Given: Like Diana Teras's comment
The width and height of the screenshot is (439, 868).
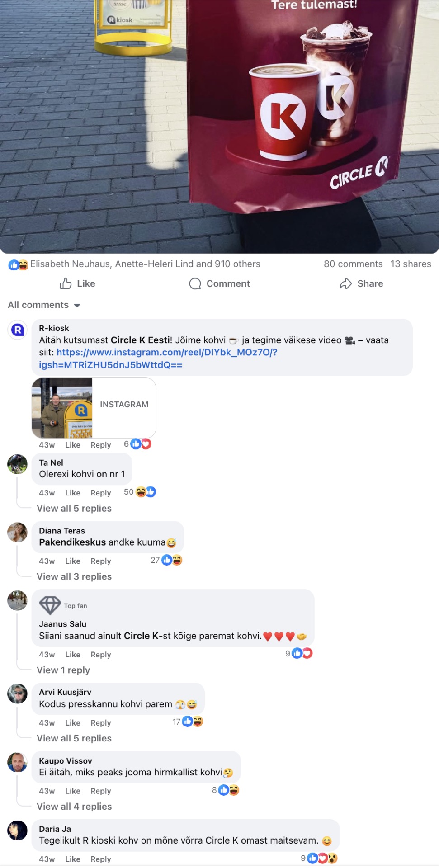Looking at the screenshot, I should (73, 561).
